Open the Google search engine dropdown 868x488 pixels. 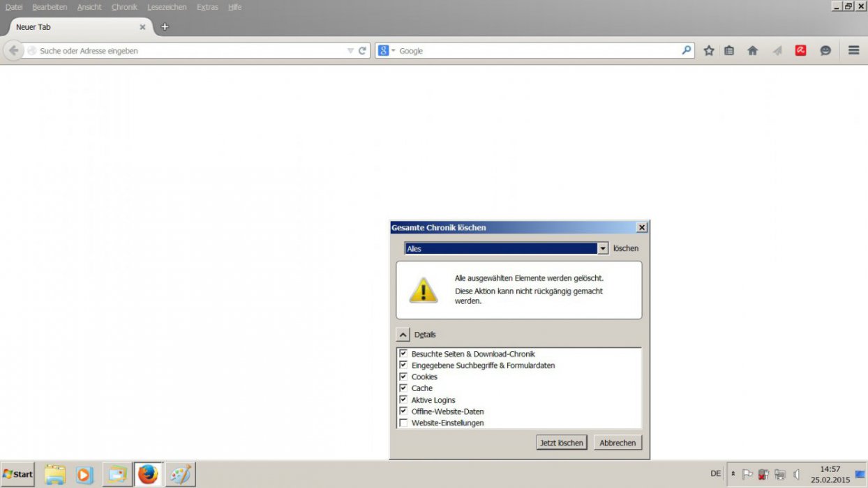tap(386, 51)
